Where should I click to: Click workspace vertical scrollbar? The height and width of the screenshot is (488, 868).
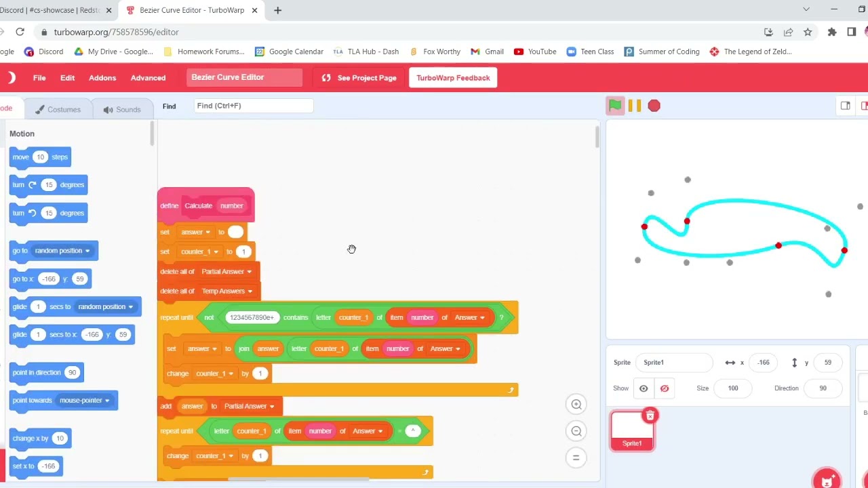[597, 137]
